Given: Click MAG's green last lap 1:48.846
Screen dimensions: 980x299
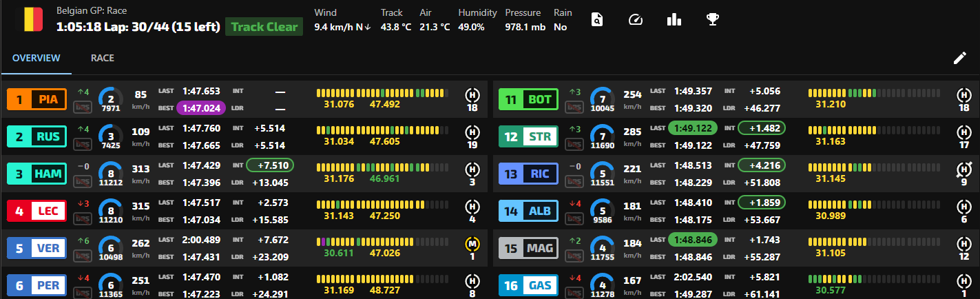Looking at the screenshot, I should pos(693,239).
